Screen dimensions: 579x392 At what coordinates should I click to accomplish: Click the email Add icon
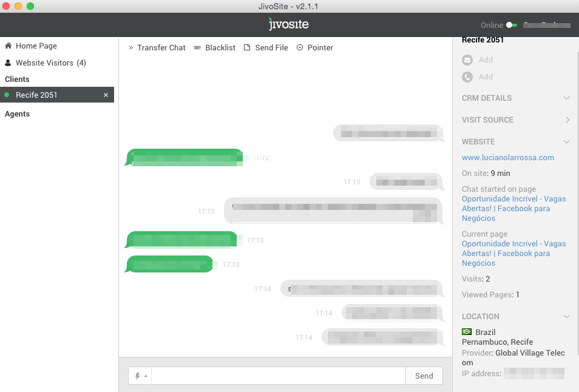(467, 59)
